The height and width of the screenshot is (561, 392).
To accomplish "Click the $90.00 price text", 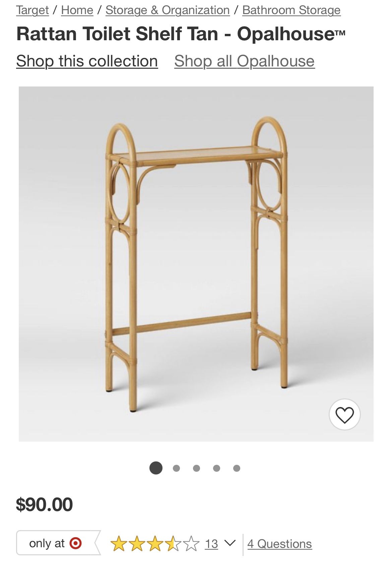I will click(x=44, y=504).
